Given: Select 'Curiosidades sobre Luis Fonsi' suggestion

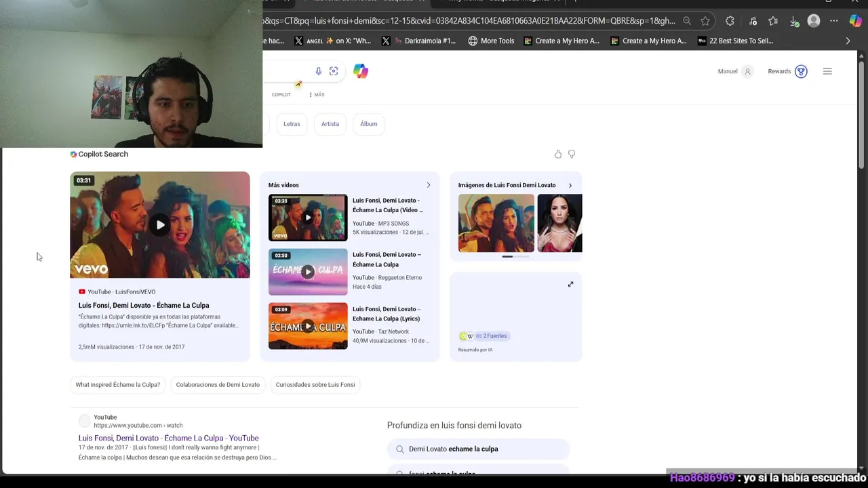Looking at the screenshot, I should coord(315,385).
